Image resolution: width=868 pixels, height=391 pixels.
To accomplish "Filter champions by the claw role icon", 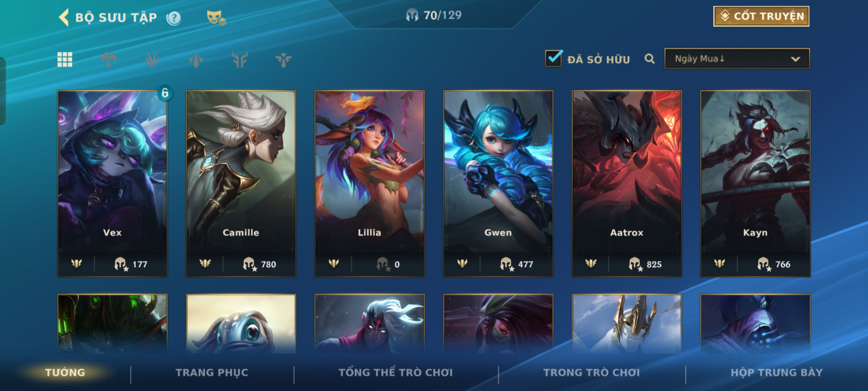I will tap(152, 59).
